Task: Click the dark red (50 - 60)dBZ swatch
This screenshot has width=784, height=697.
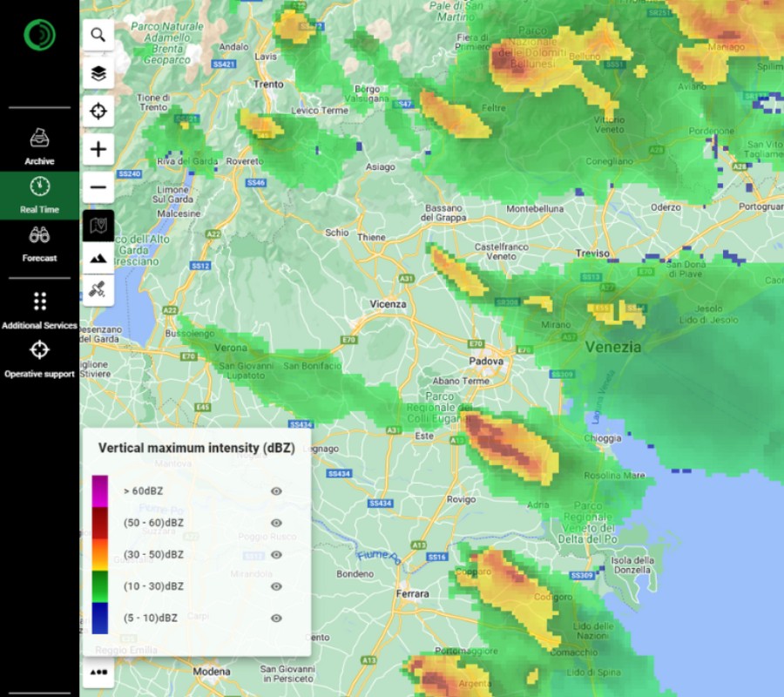Action: click(x=100, y=523)
